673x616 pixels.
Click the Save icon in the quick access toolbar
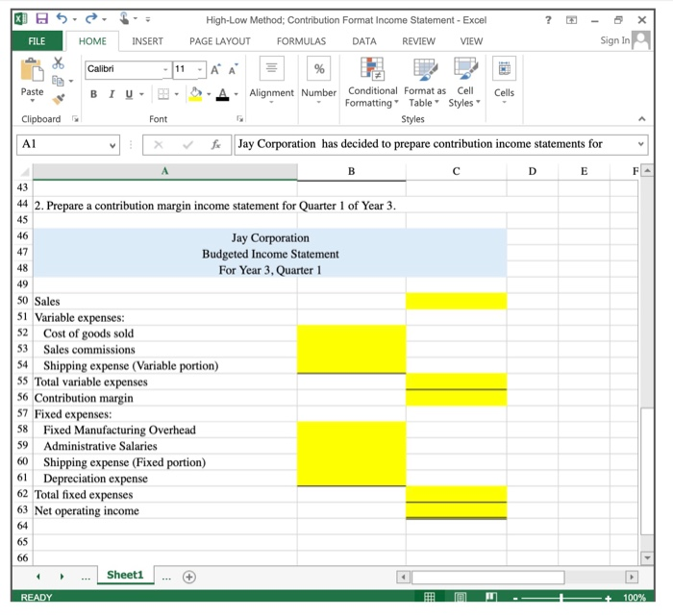pyautogui.click(x=41, y=18)
